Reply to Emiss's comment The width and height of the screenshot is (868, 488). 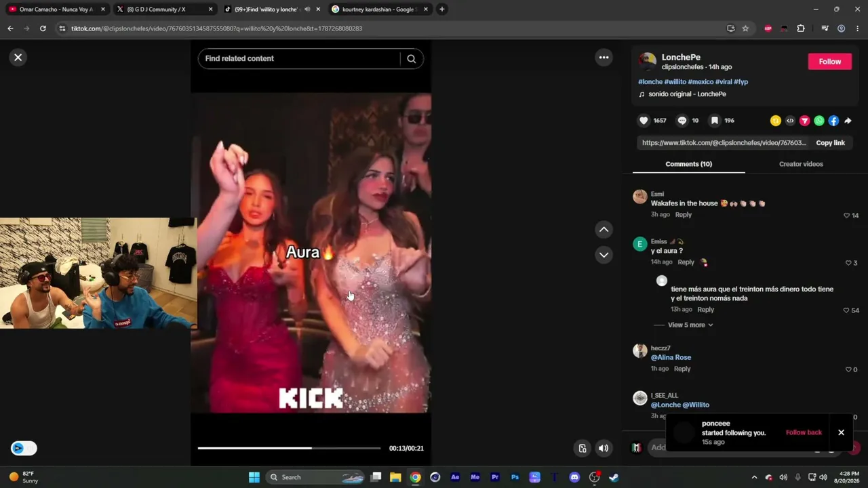click(x=686, y=262)
